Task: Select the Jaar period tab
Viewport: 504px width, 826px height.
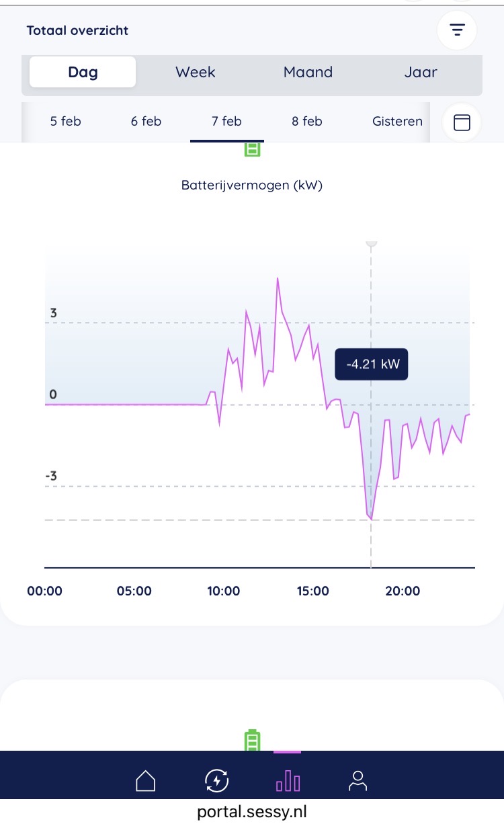Action: point(421,72)
